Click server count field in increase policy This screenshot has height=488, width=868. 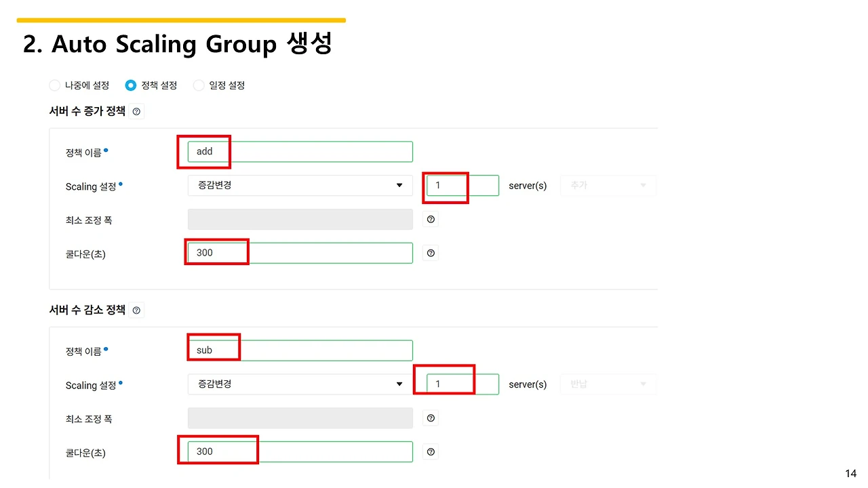[462, 185]
